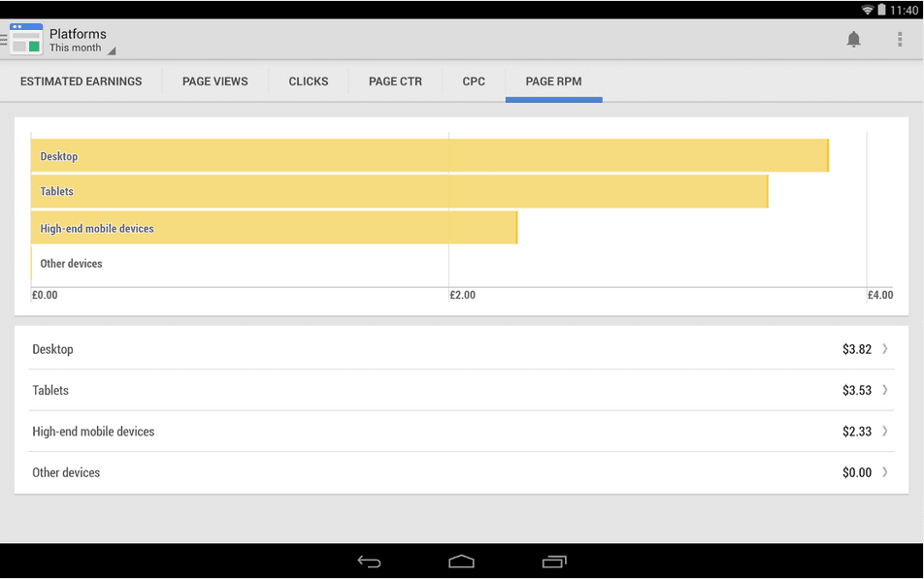Switch to the Estimated Earnings tab
Screen dimensions: 924x579
click(x=82, y=81)
